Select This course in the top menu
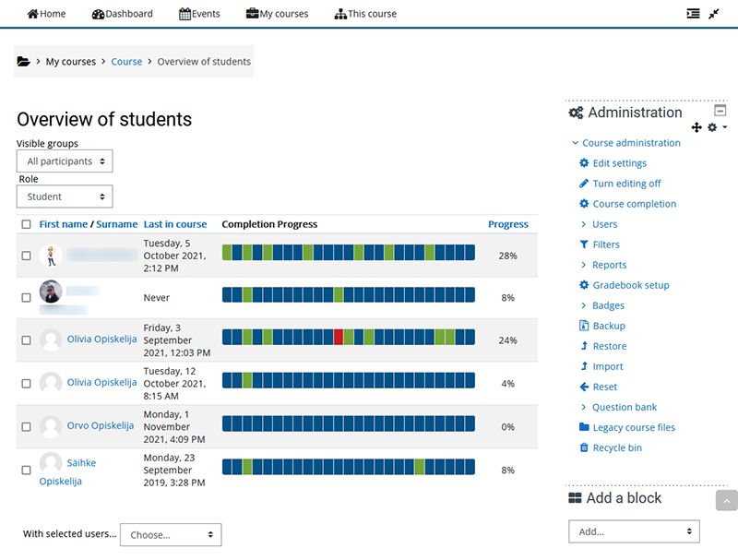 click(x=365, y=14)
